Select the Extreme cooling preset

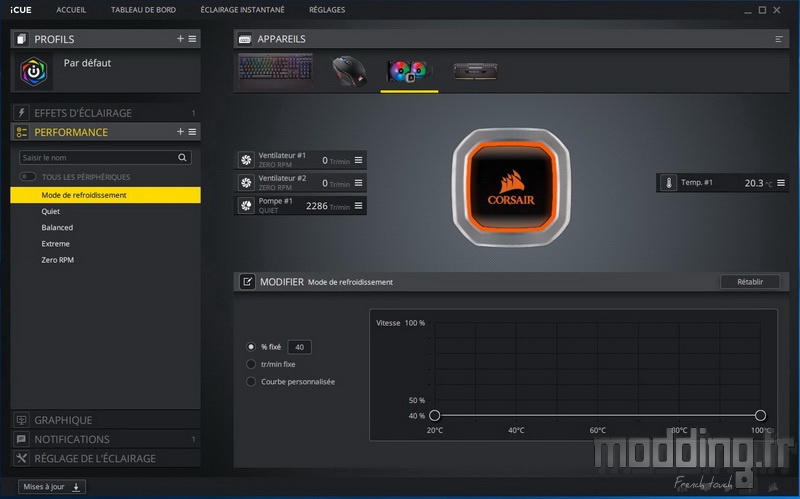[x=56, y=244]
